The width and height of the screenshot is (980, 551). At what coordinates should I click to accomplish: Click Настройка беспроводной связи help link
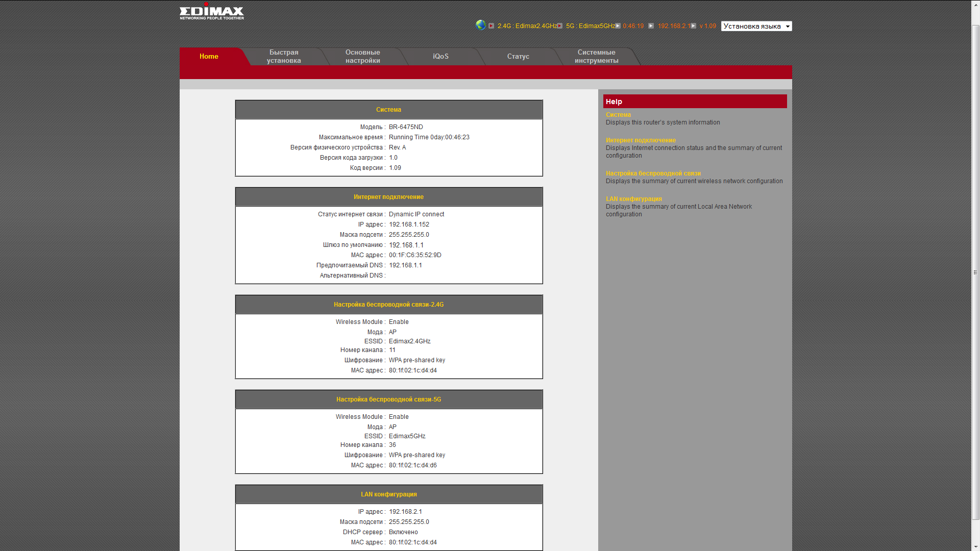point(653,173)
